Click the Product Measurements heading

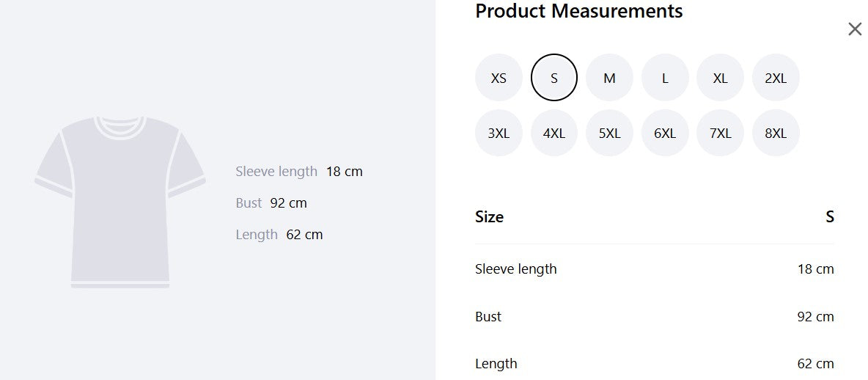click(x=579, y=11)
